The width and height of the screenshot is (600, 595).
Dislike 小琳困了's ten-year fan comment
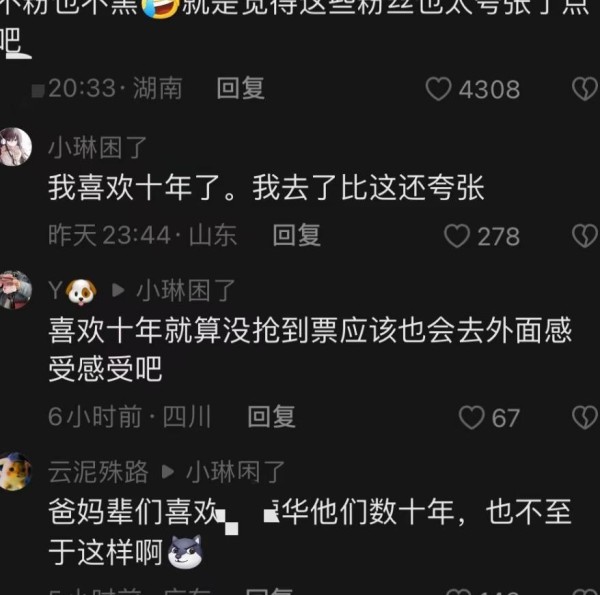[585, 236]
